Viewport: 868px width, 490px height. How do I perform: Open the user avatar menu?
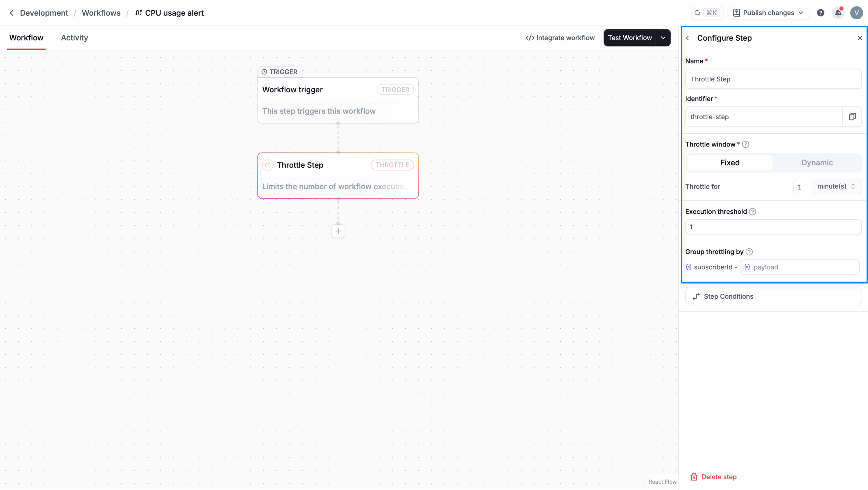click(x=856, y=13)
